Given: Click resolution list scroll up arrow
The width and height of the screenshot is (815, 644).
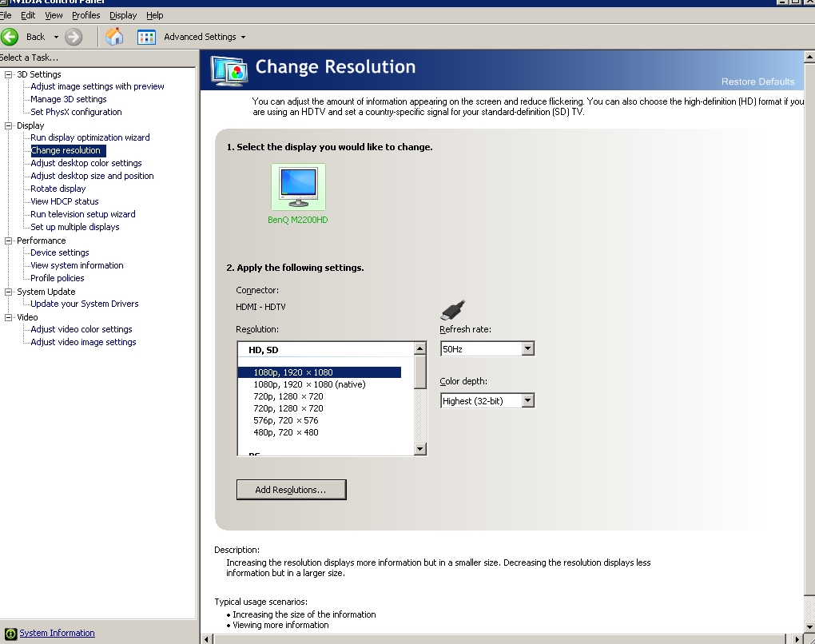Looking at the screenshot, I should [420, 348].
